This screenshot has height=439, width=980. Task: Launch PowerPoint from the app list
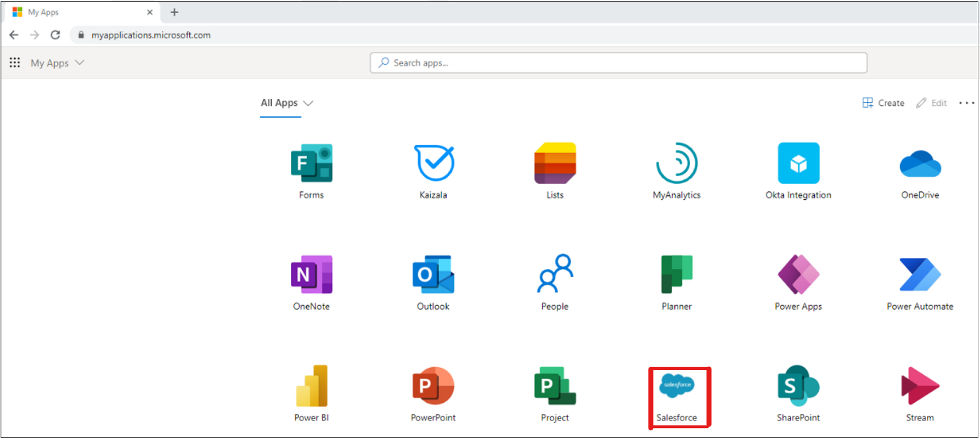click(x=433, y=386)
